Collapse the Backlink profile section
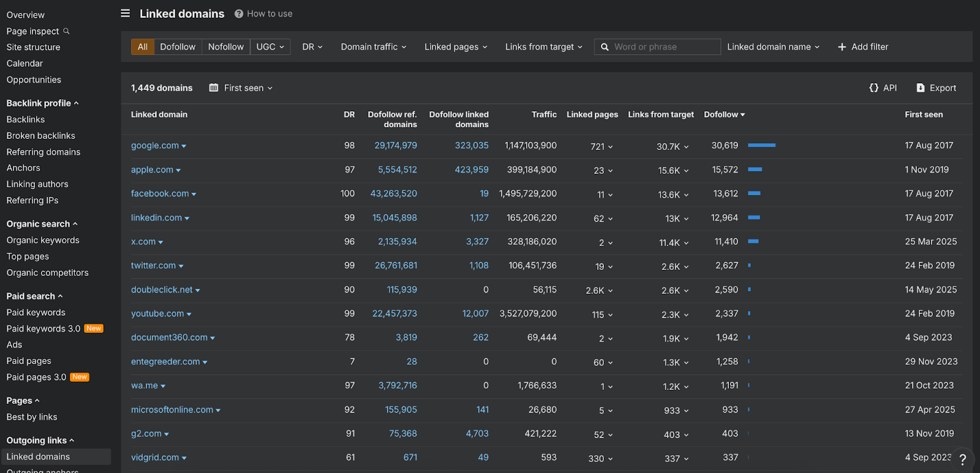The height and width of the screenshot is (473, 980). click(x=42, y=103)
